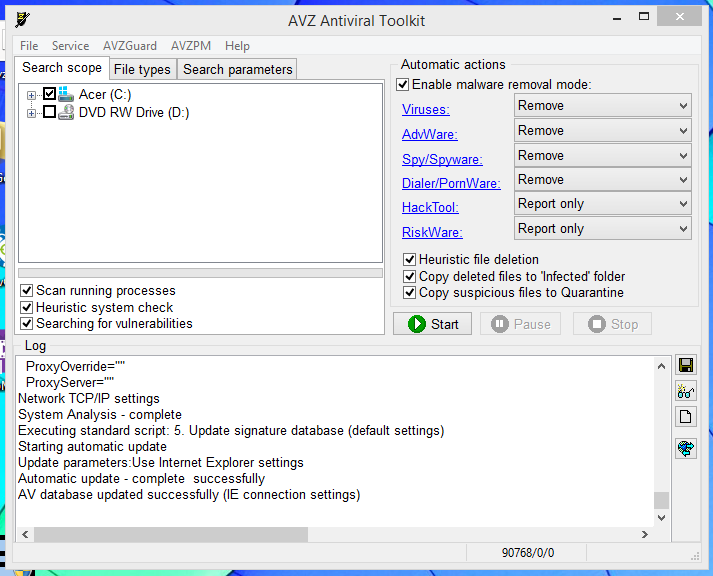Click the log scroll left arrow
The image size is (713, 576).
(25, 534)
